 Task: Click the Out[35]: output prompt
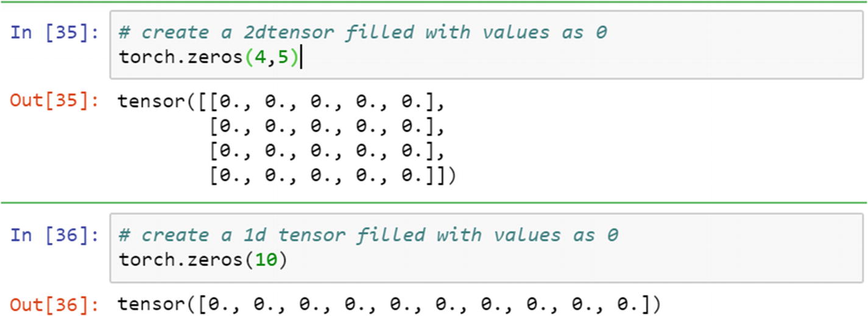point(54,101)
